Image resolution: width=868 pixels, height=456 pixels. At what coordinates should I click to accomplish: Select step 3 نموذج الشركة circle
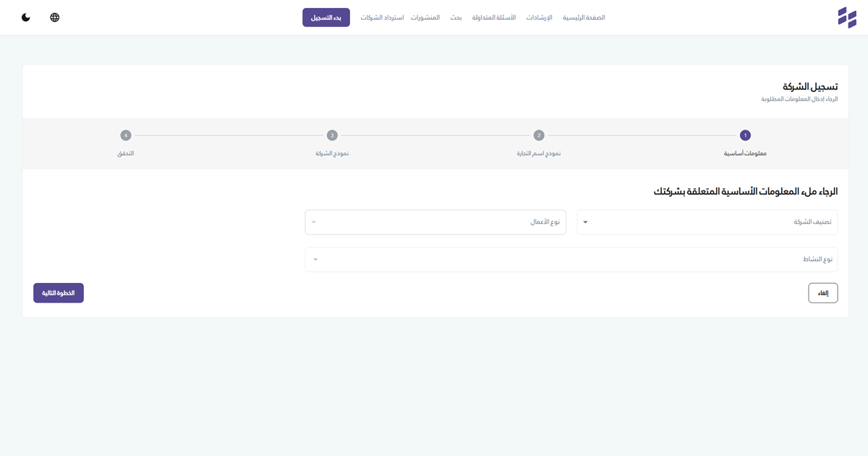point(332,135)
